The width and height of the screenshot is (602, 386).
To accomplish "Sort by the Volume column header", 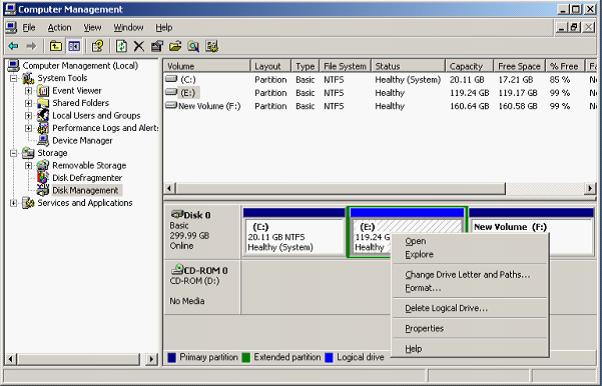I will 207,66.
